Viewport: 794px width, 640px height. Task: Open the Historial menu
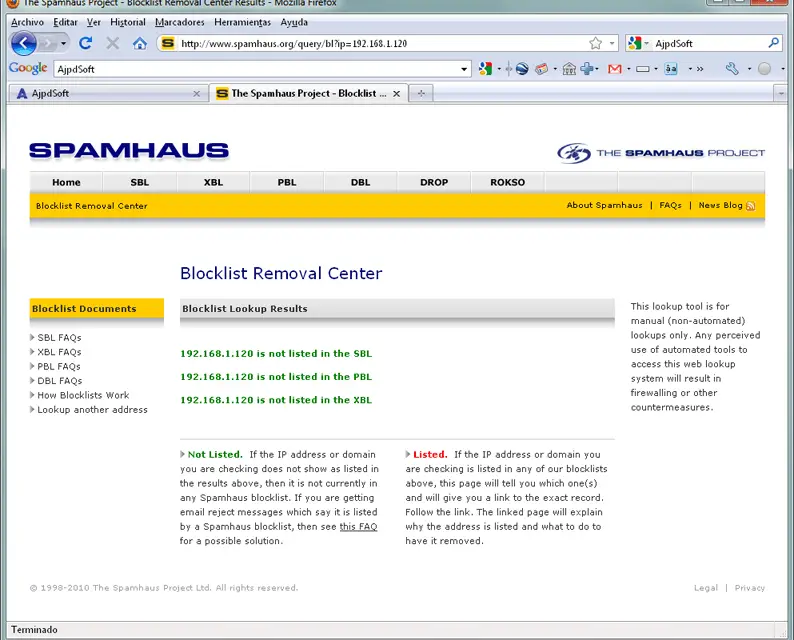point(128,22)
